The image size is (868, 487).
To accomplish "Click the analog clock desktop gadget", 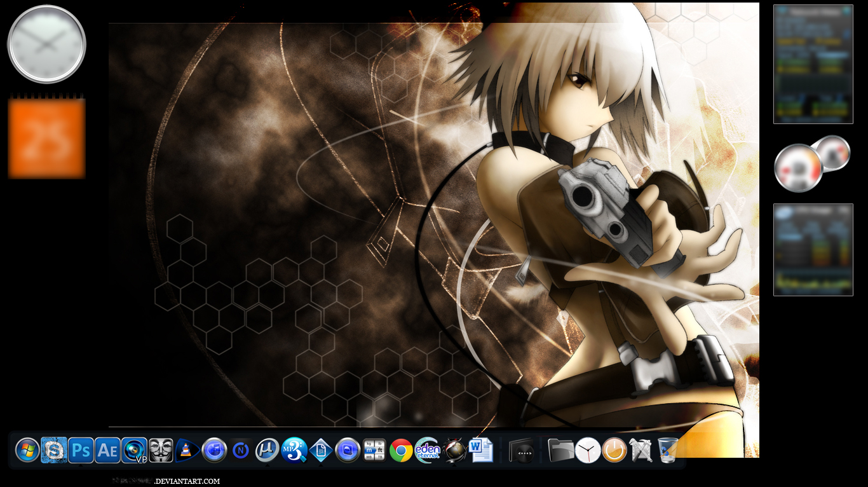I will [x=46, y=44].
